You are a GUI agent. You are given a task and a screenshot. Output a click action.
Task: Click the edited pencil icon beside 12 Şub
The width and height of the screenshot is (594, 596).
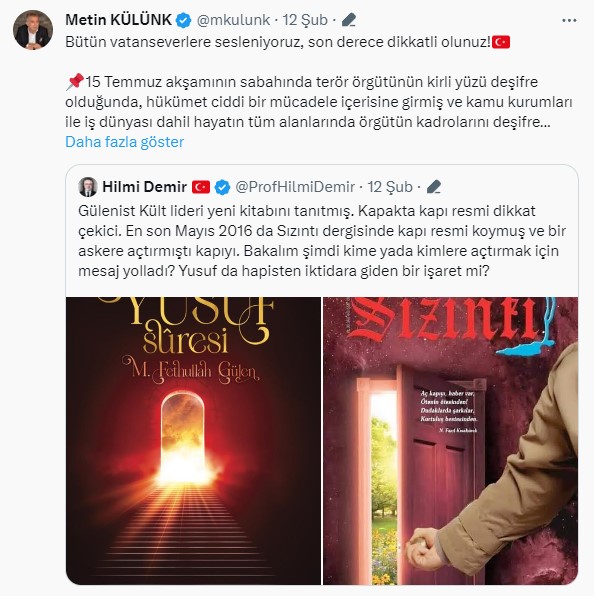(x=348, y=20)
